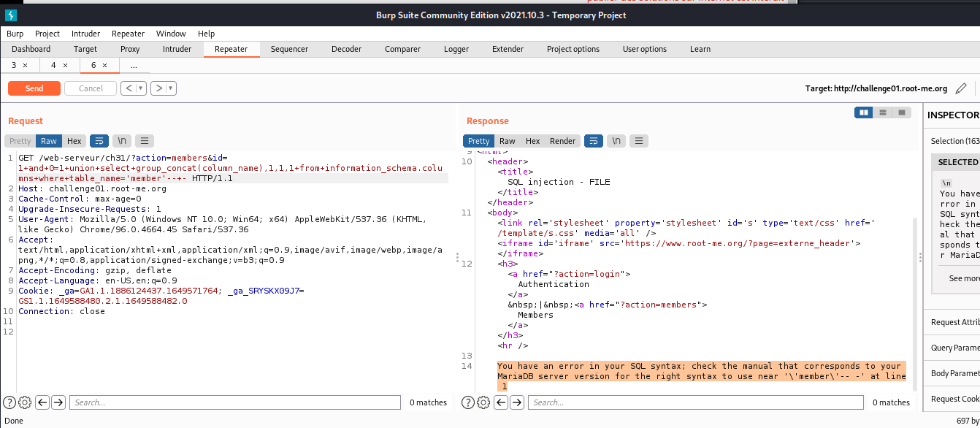
Task: Go to next match in Request search
Action: pos(58,402)
